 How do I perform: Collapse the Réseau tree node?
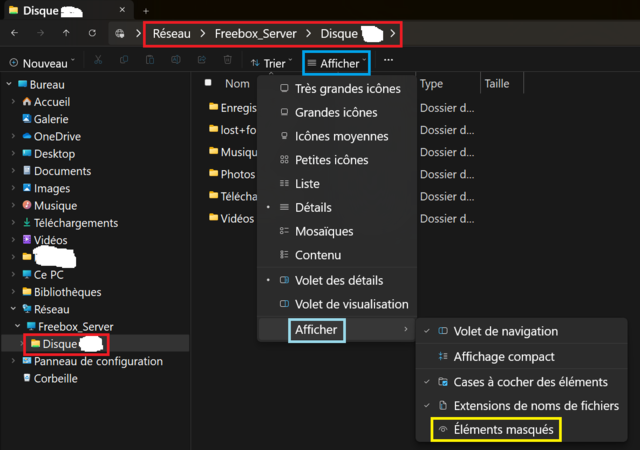(13, 309)
